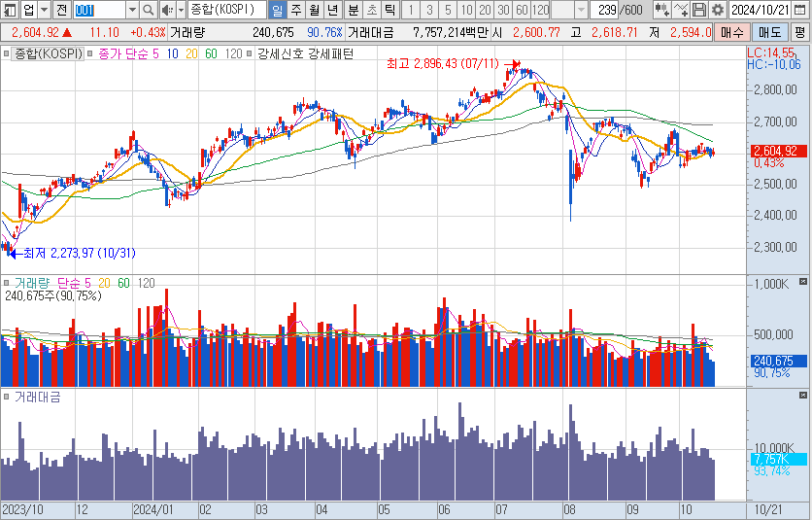Click the 239 bar count field
The height and width of the screenshot is (520, 812).
tap(604, 10)
